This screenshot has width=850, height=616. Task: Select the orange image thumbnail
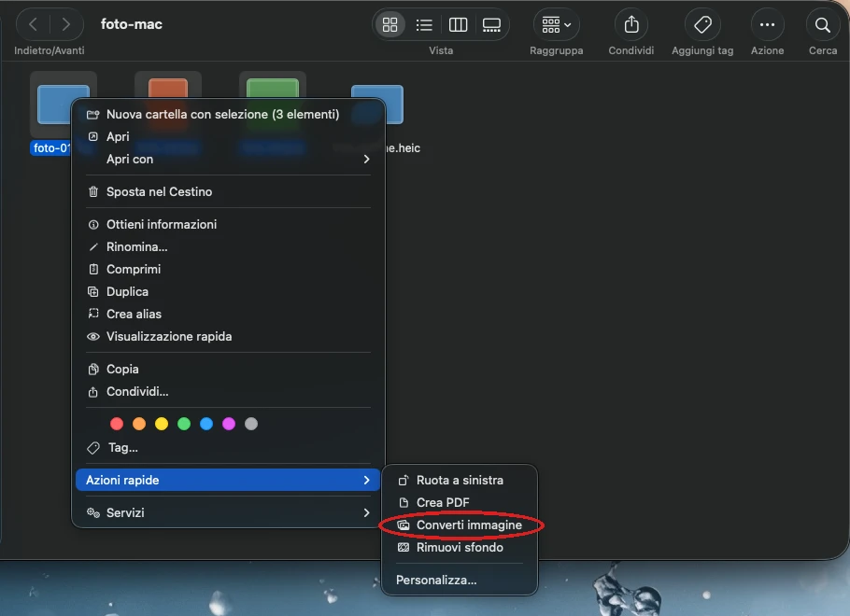point(168,88)
